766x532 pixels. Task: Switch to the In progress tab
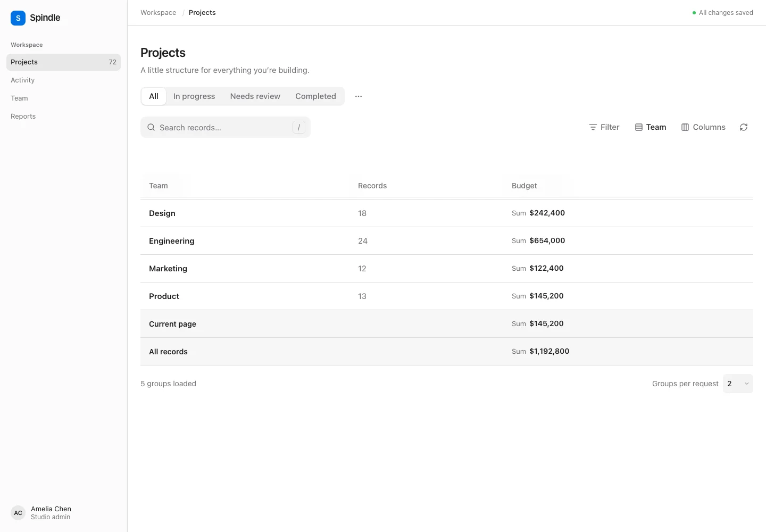pos(194,96)
